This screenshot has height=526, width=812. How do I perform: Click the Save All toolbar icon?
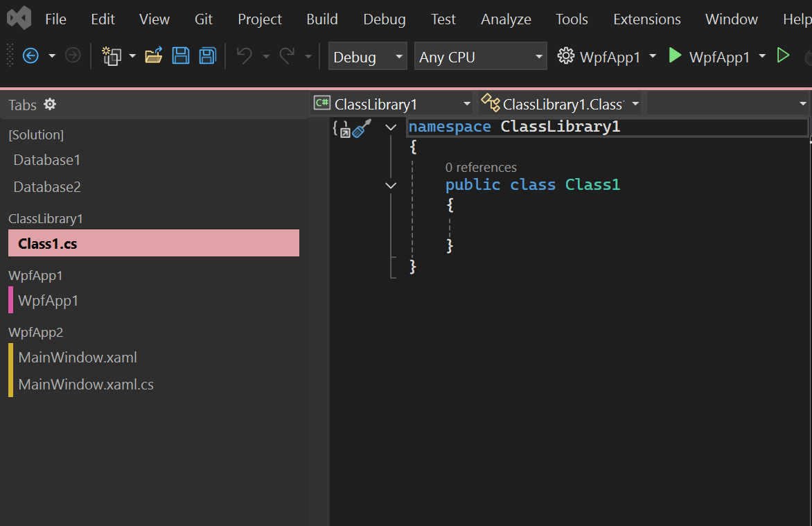(x=207, y=55)
